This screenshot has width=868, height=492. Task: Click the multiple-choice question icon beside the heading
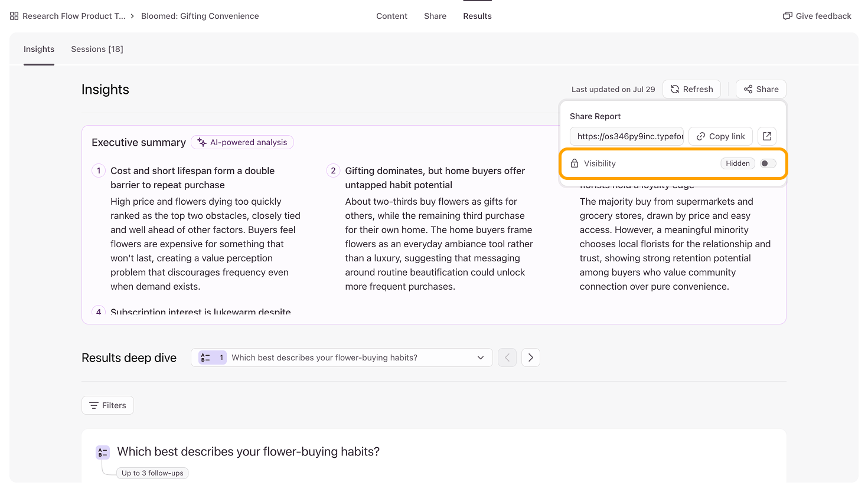point(103,452)
